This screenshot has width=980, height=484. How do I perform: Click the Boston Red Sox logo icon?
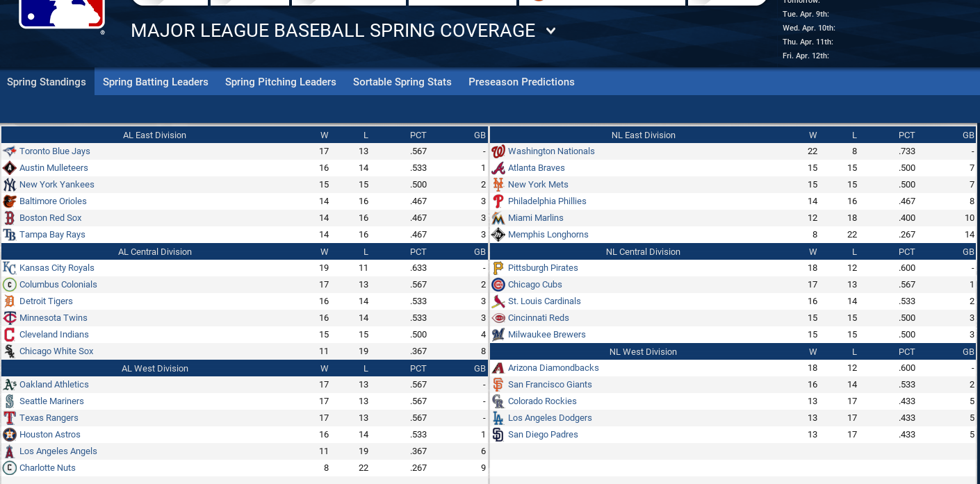click(10, 218)
